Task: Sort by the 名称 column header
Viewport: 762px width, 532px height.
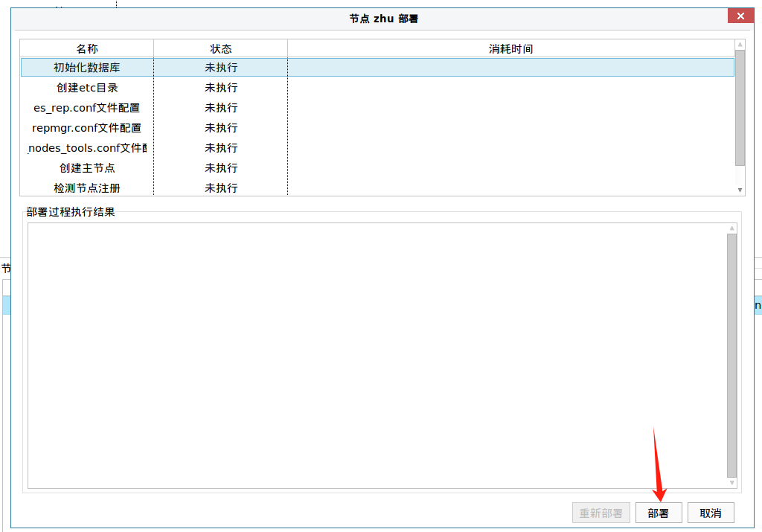Action: (87, 49)
